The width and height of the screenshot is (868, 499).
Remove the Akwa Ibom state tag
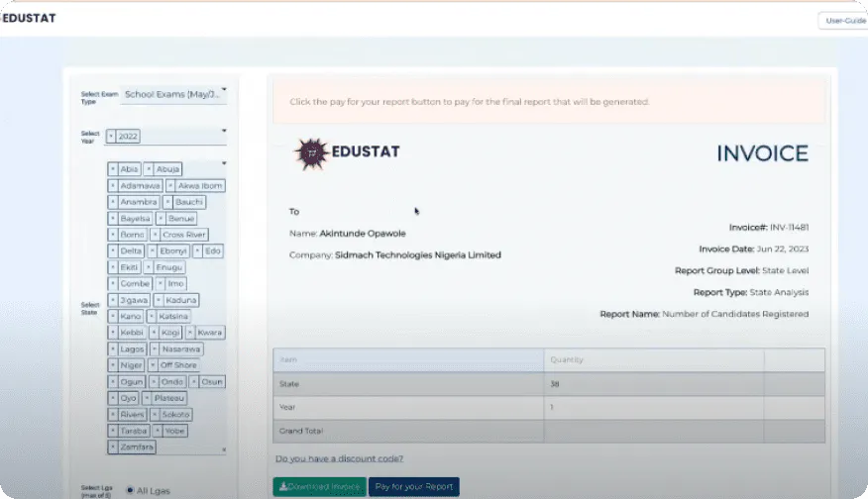[170, 186]
